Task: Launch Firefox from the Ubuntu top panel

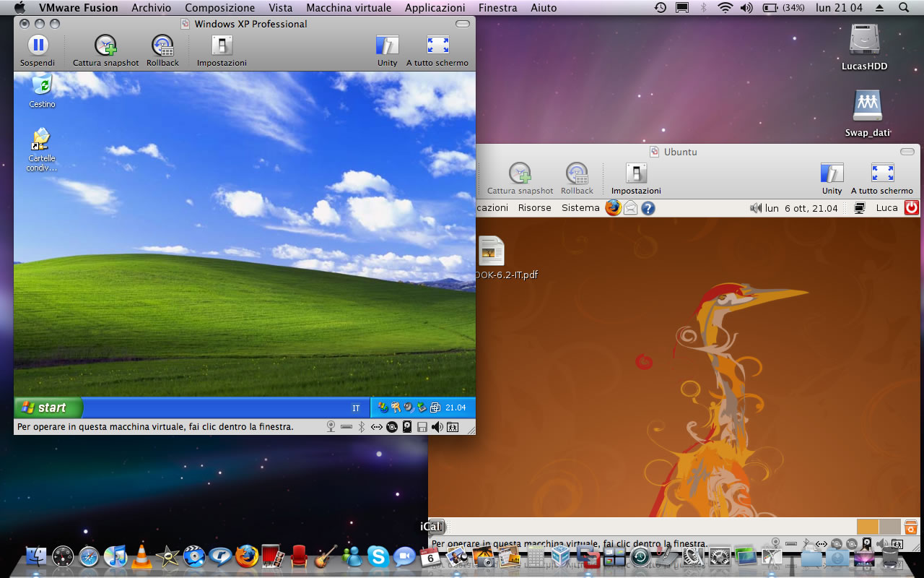Action: [x=613, y=208]
